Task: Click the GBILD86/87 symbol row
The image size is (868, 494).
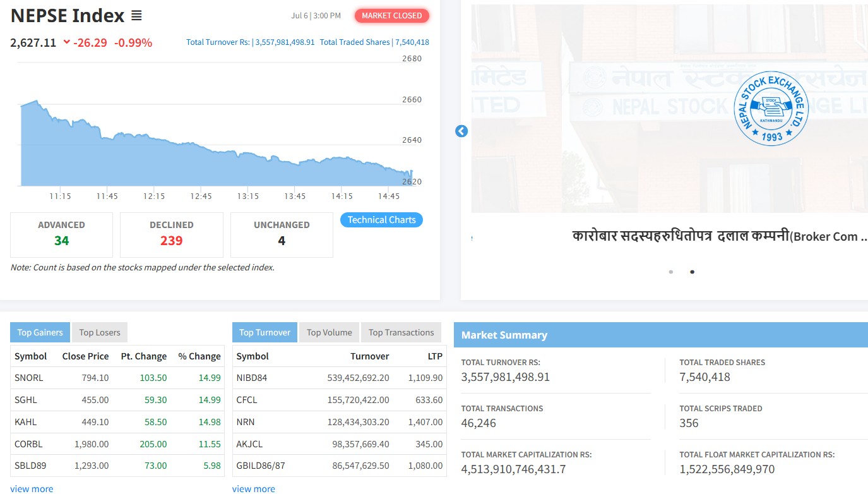Action: 340,466
